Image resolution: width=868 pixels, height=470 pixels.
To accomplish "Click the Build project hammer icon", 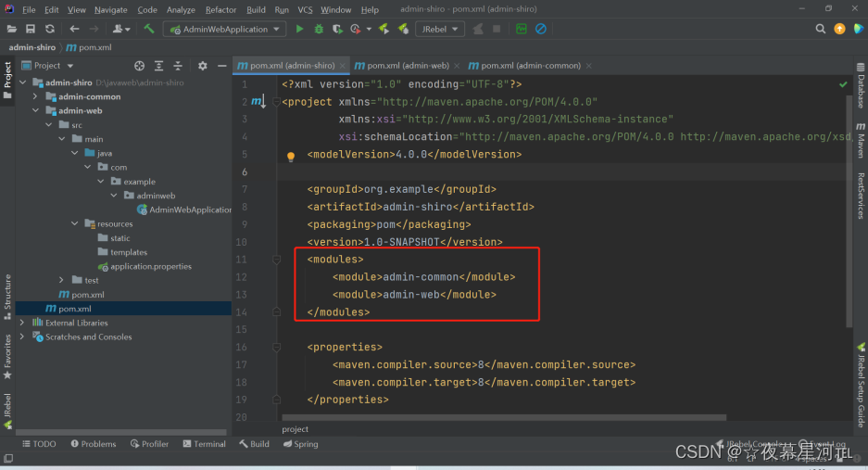I will 148,30.
